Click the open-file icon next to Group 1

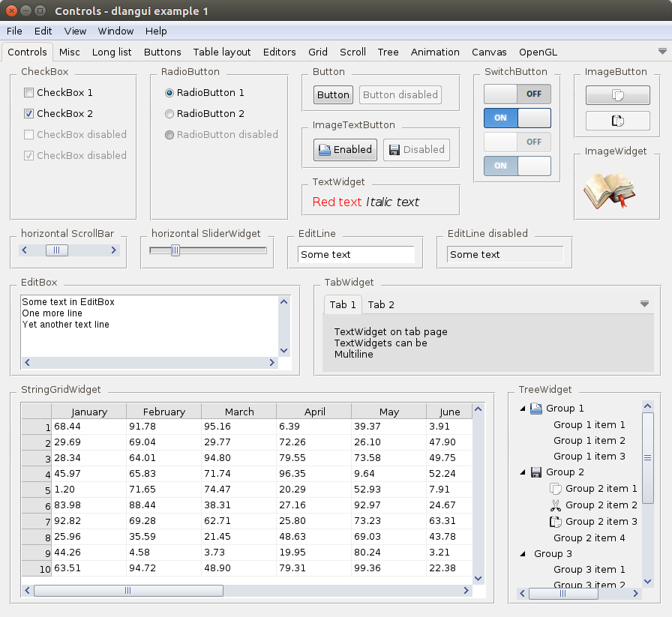pos(536,409)
